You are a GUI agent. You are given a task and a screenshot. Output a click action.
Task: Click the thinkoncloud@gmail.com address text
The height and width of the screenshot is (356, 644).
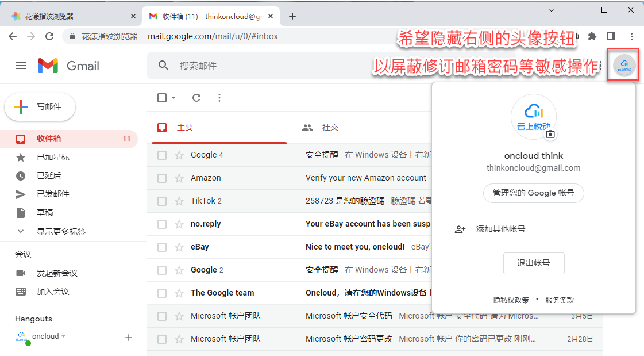(534, 168)
